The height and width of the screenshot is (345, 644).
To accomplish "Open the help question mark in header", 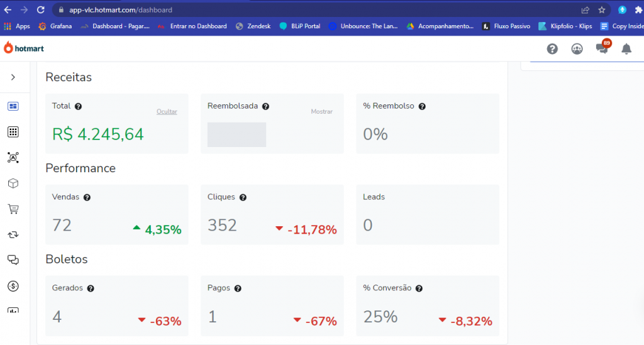I will [552, 49].
